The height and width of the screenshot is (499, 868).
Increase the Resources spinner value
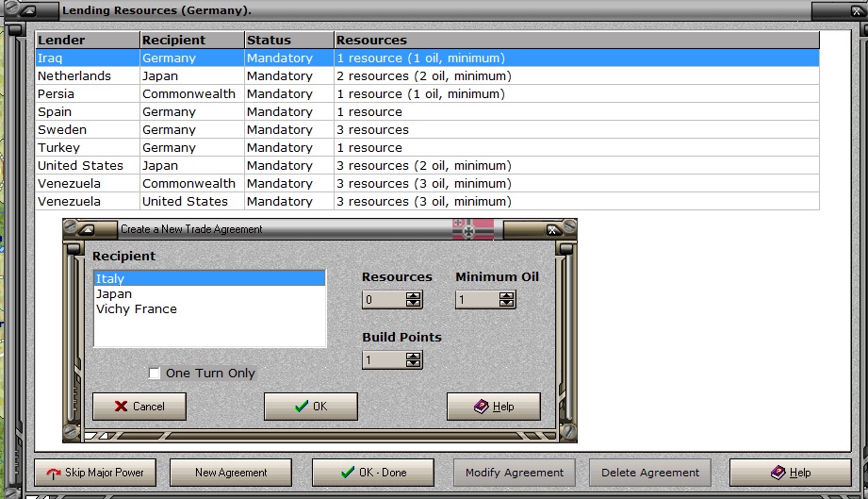pyautogui.click(x=413, y=296)
